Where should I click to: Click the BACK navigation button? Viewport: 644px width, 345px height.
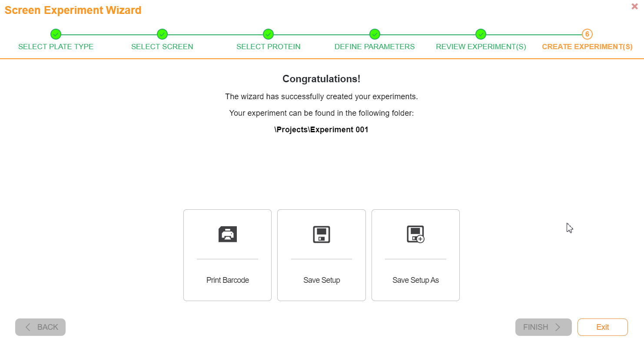click(x=40, y=327)
